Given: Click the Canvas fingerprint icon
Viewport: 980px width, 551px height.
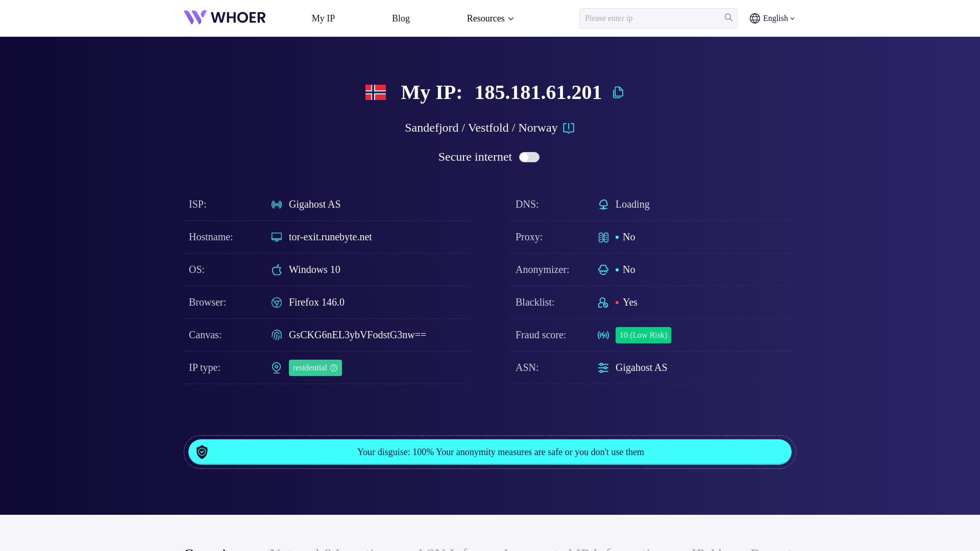Looking at the screenshot, I should tap(277, 335).
